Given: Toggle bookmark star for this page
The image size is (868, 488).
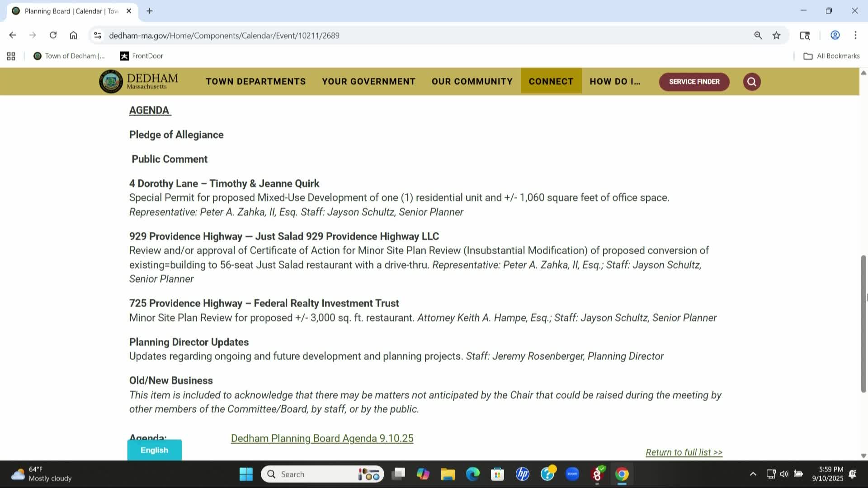Looking at the screenshot, I should click(x=776, y=35).
